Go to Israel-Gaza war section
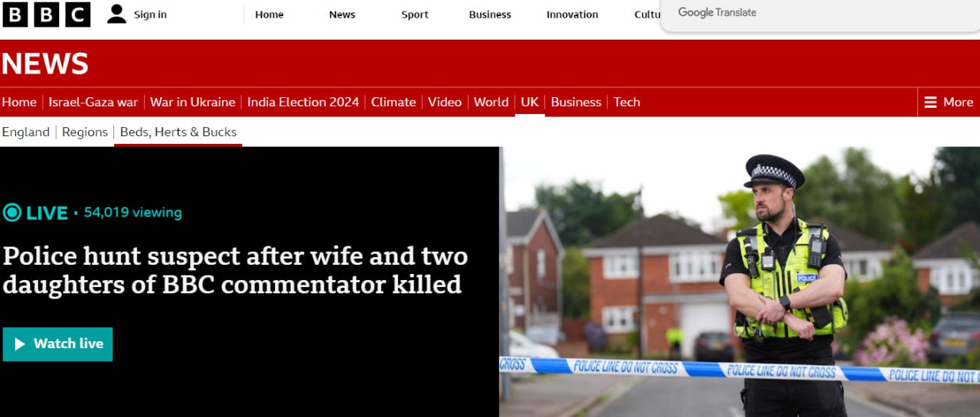Viewport: 980px width, 417px height. pyautogui.click(x=93, y=102)
